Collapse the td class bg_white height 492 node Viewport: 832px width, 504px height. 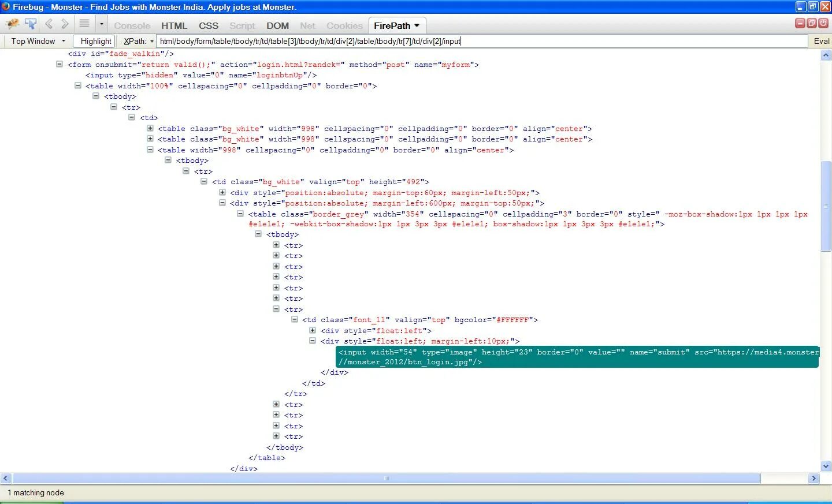click(203, 181)
